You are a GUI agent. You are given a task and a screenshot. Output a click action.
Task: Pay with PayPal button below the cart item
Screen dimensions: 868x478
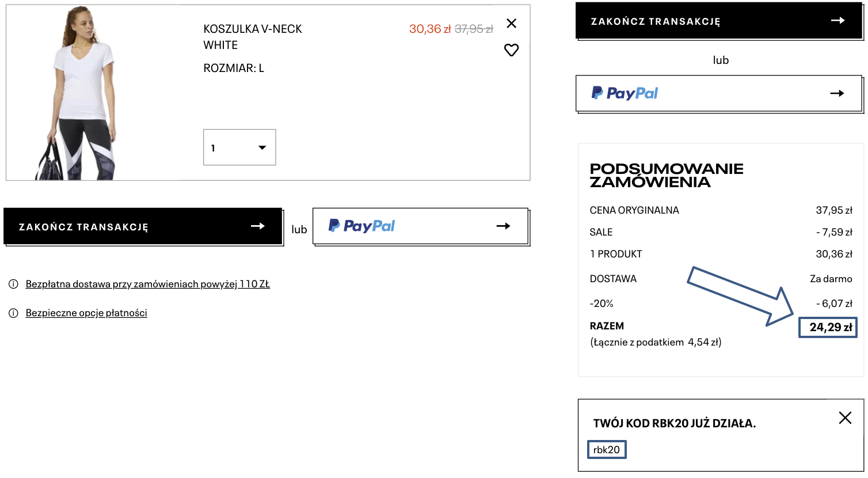click(x=420, y=226)
